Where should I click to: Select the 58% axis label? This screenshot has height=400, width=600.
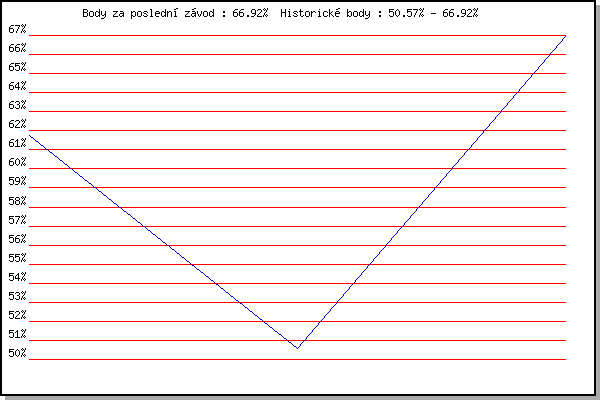[x=17, y=201]
